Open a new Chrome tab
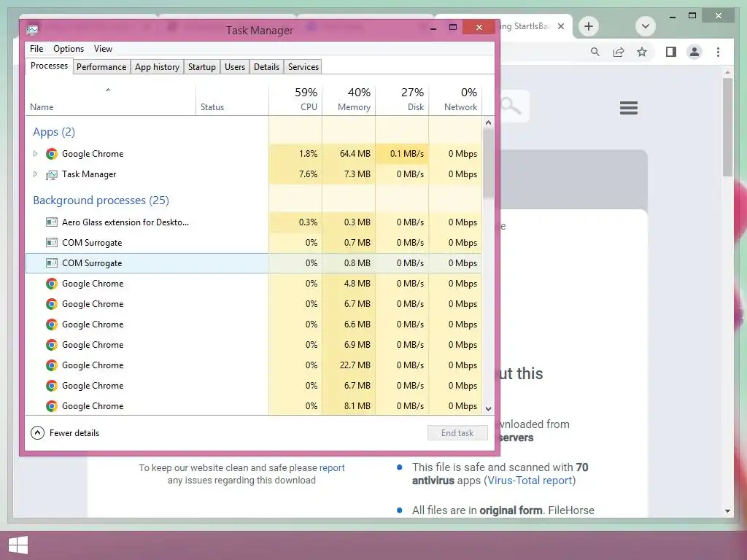 click(589, 26)
